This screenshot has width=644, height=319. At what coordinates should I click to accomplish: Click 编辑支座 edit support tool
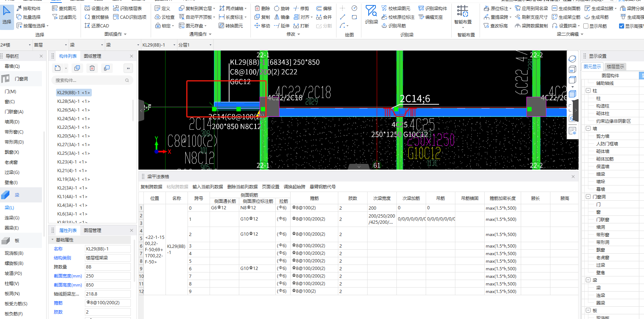[x=430, y=17]
